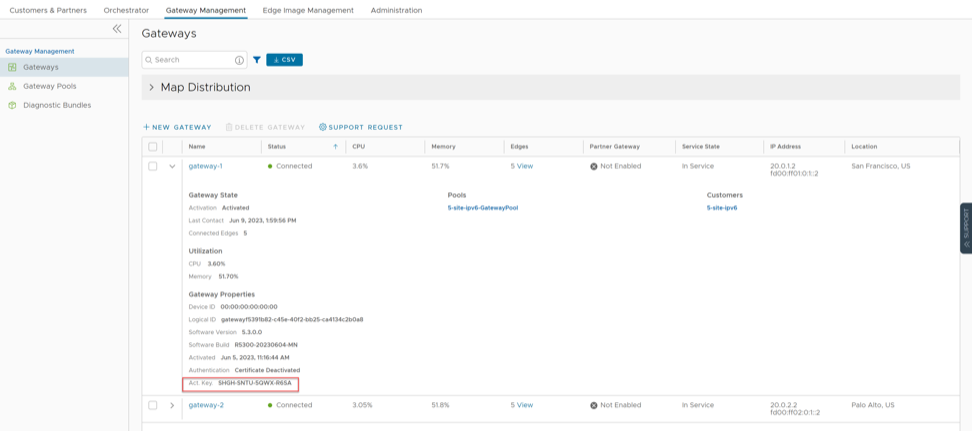Open Gateway Pools in the sidebar
Screen dimensions: 972x431
coord(49,86)
